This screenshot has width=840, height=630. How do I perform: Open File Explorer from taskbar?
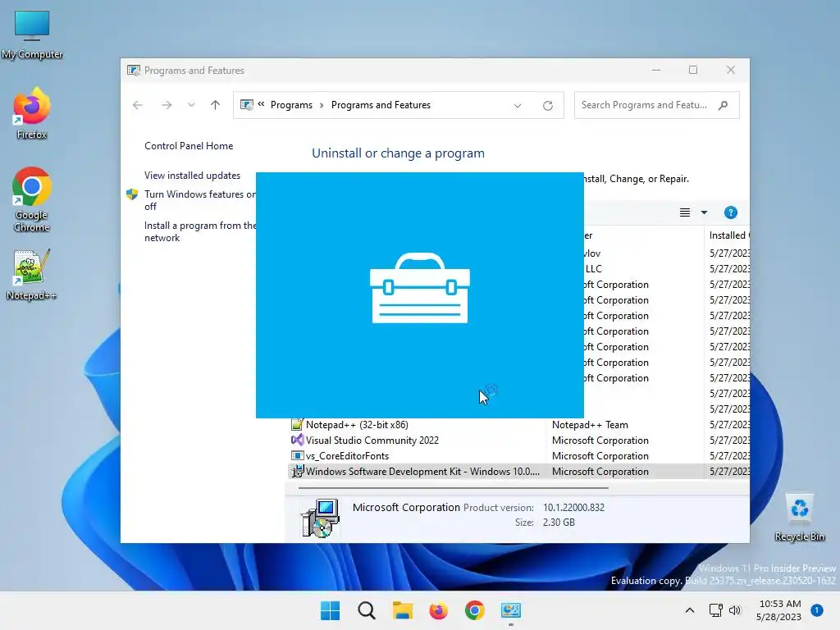402,610
